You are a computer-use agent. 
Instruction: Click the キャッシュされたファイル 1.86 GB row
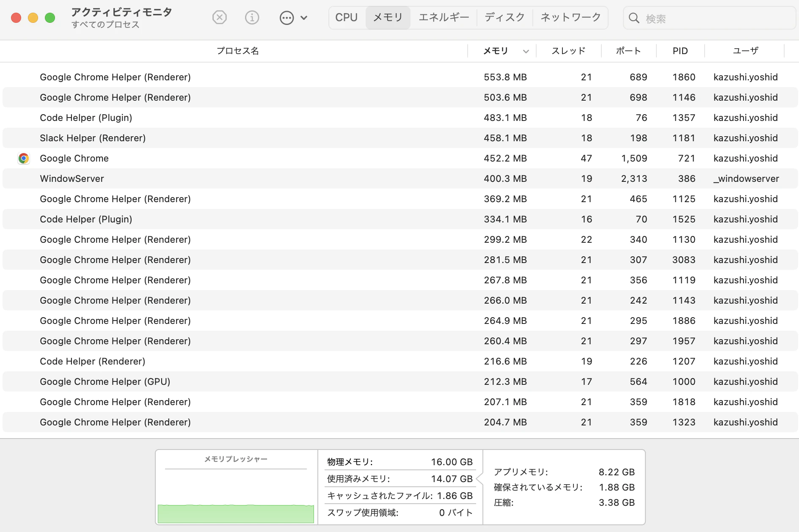400,496
